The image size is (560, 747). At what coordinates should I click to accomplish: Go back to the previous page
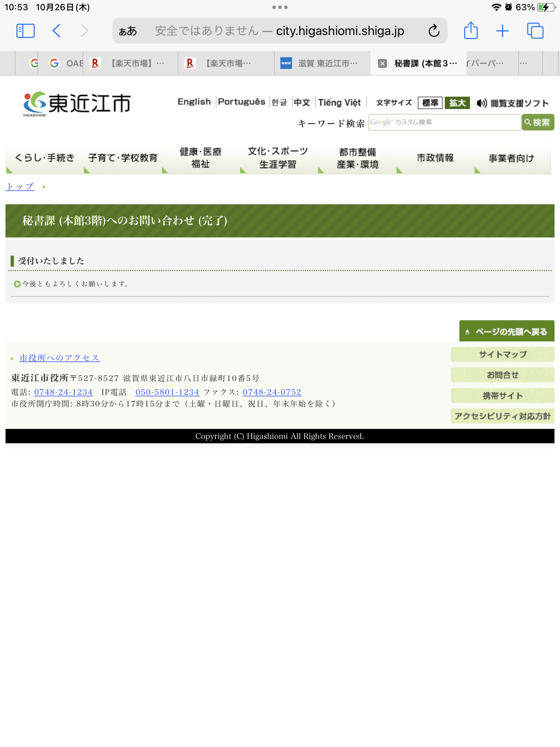(56, 31)
